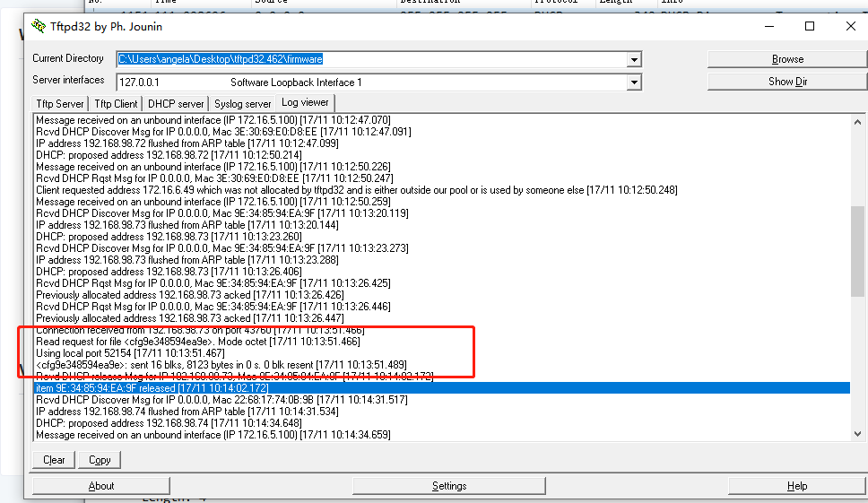This screenshot has width=868, height=503.
Task: Click the log scrollbar down arrow
Action: click(857, 434)
